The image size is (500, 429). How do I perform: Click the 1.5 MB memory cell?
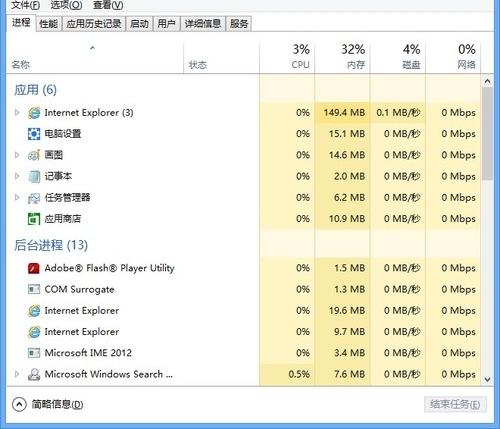tap(342, 268)
